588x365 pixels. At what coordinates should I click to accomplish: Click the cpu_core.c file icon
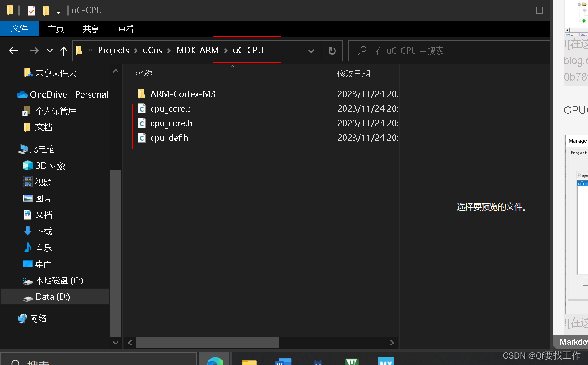[142, 109]
